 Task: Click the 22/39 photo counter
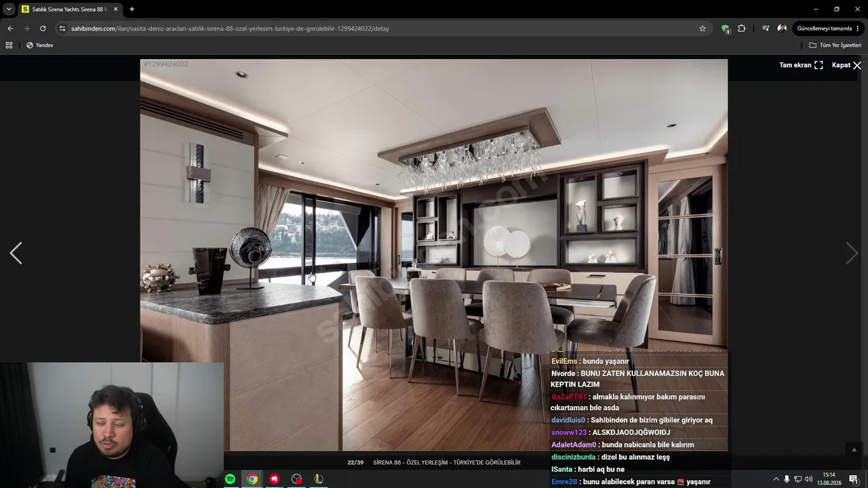[355, 462]
